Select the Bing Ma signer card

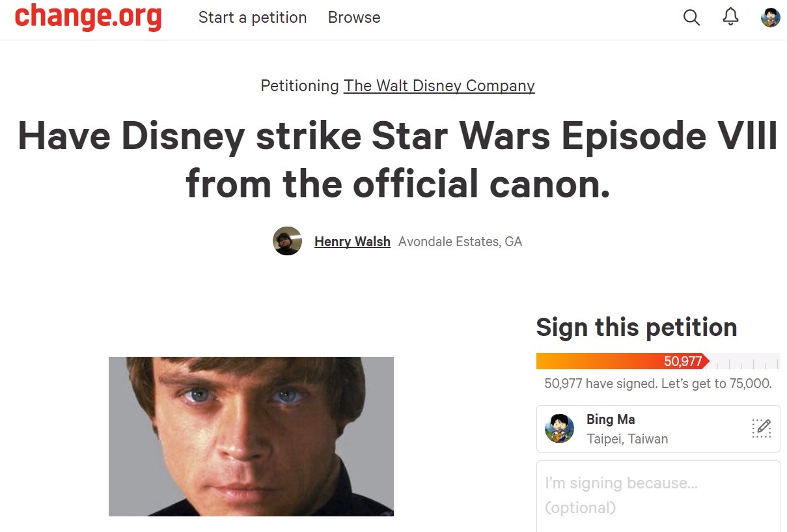tap(658, 428)
